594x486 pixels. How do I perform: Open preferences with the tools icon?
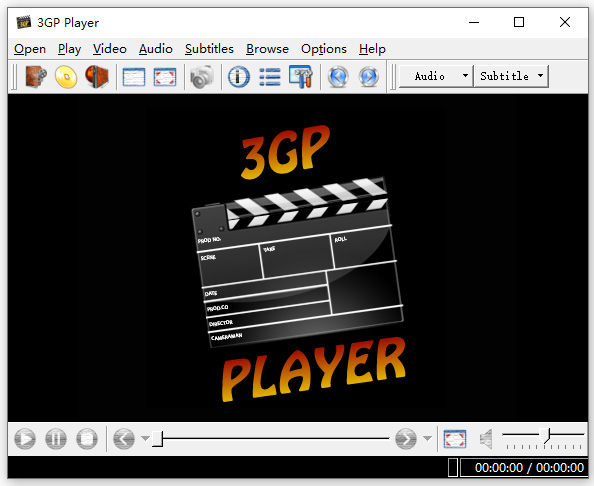pyautogui.click(x=300, y=77)
